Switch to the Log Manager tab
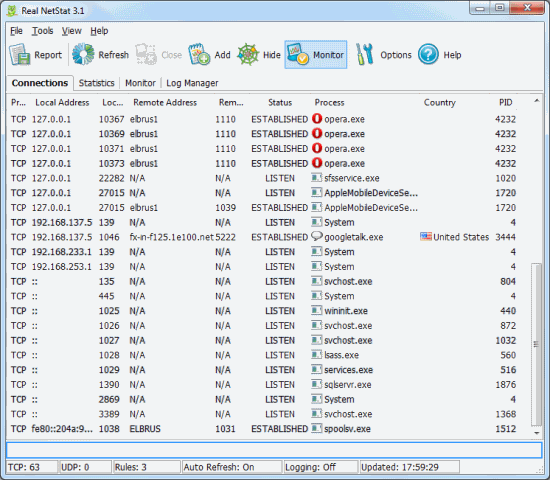The height and width of the screenshot is (480, 550). [192, 83]
